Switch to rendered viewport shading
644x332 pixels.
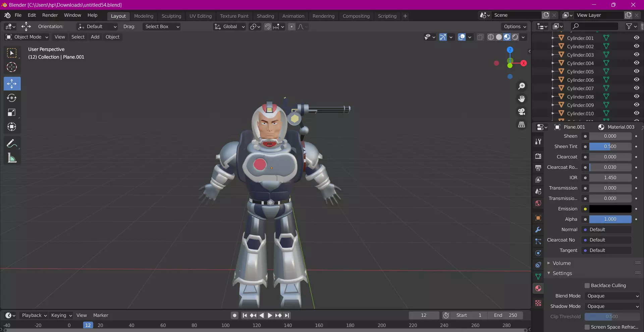tap(515, 37)
